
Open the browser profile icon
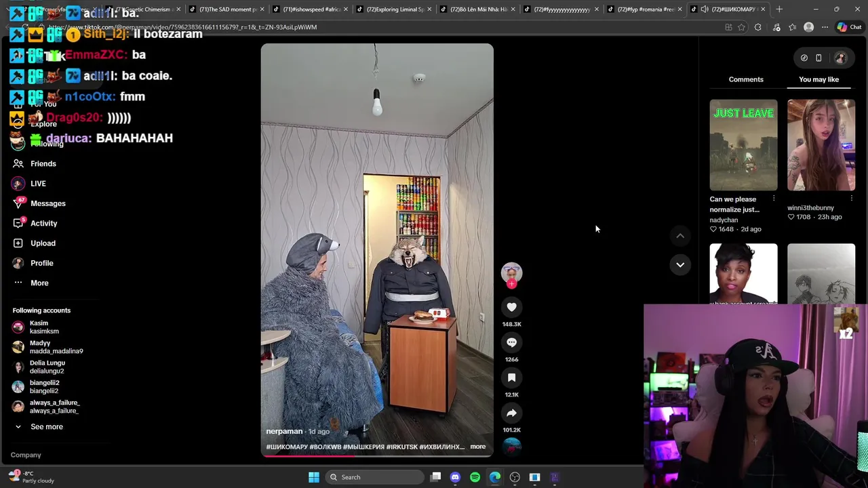808,27
